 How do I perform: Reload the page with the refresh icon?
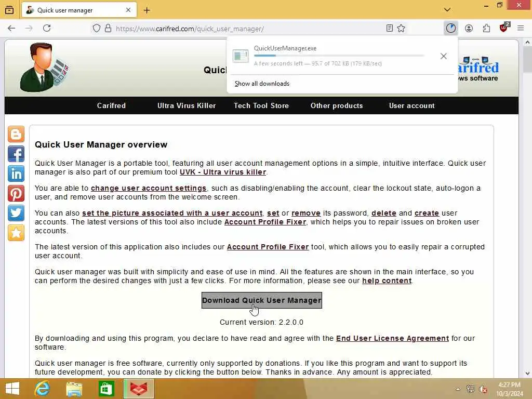(47, 29)
